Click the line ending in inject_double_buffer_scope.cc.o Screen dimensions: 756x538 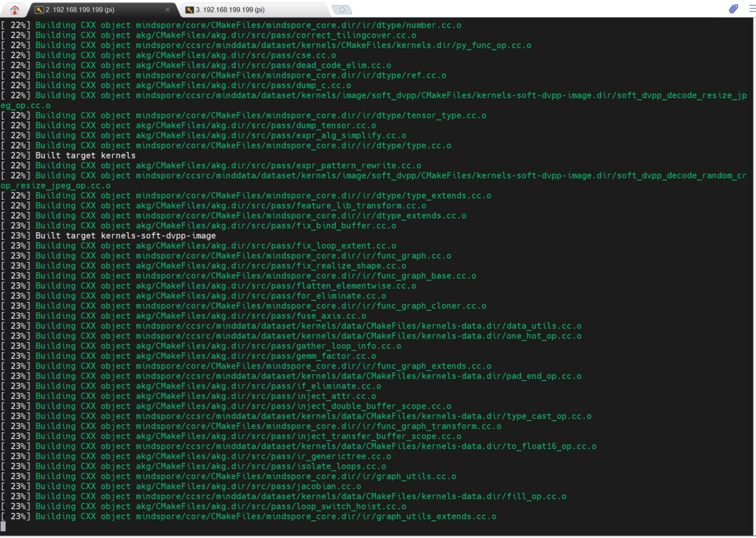click(225, 406)
